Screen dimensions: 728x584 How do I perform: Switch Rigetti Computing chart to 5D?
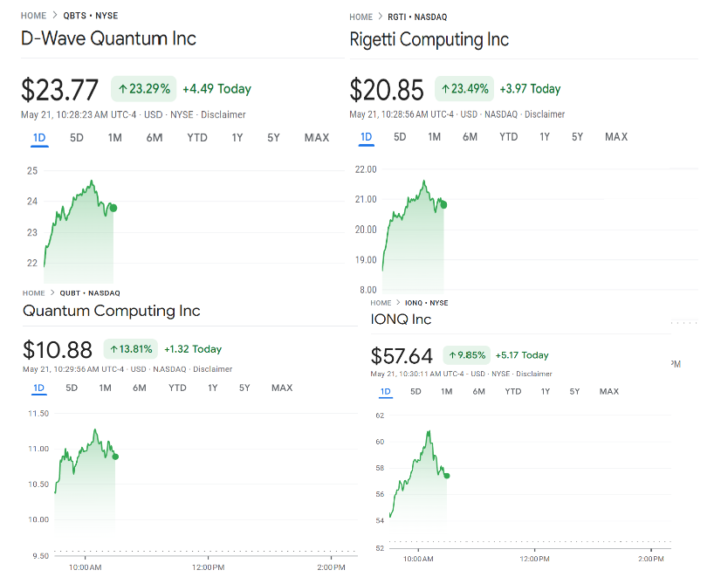pos(400,137)
